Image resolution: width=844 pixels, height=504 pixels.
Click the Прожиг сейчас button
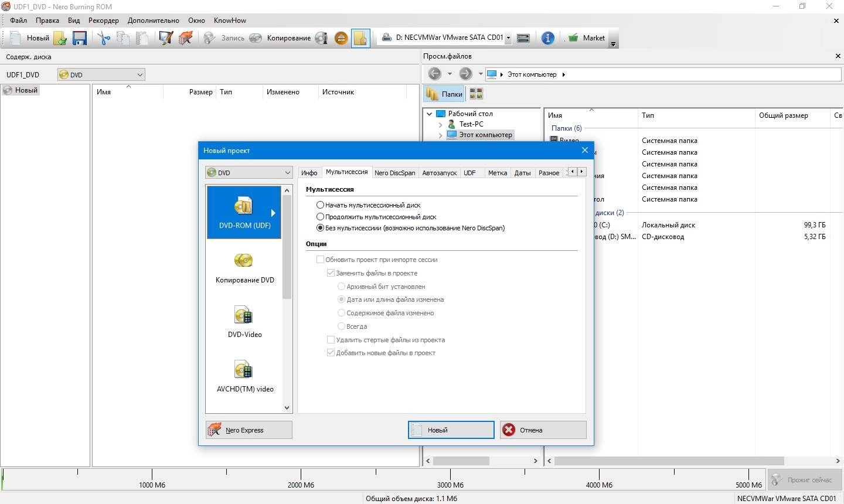pos(804,479)
